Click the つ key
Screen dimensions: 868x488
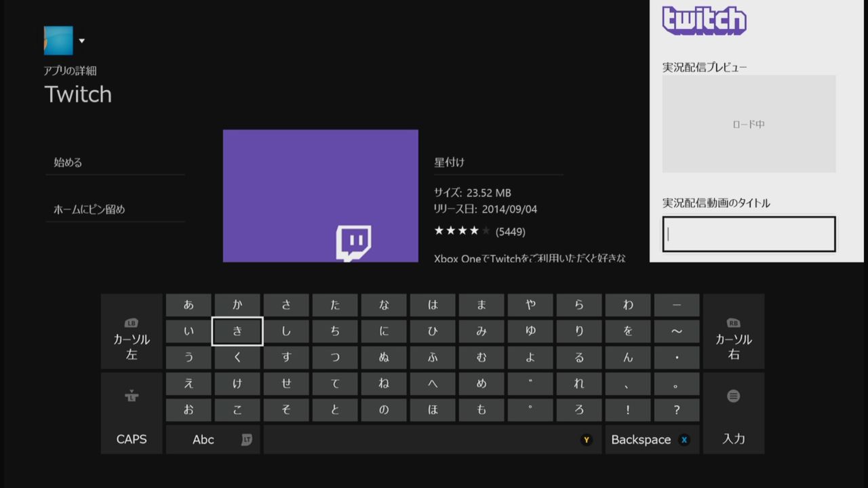(335, 357)
